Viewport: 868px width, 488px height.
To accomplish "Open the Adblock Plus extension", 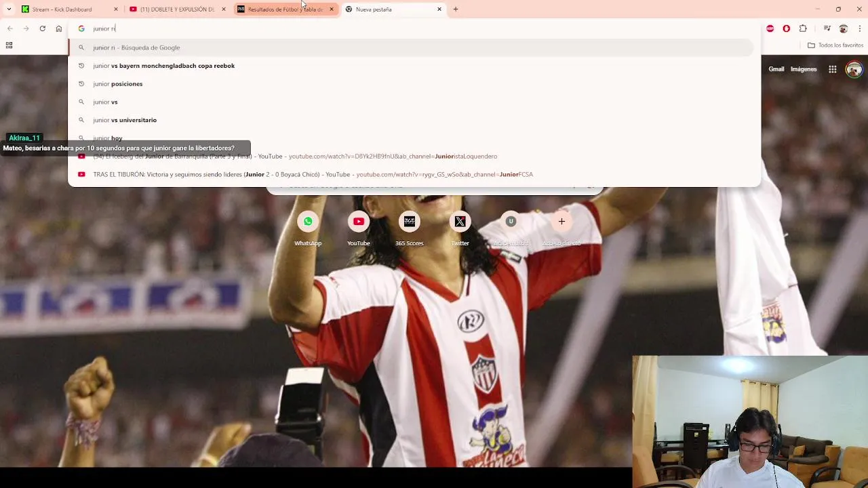I will [770, 28].
